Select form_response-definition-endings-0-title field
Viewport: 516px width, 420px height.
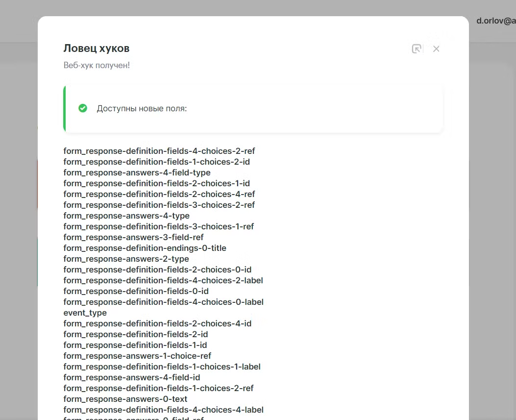coord(145,248)
